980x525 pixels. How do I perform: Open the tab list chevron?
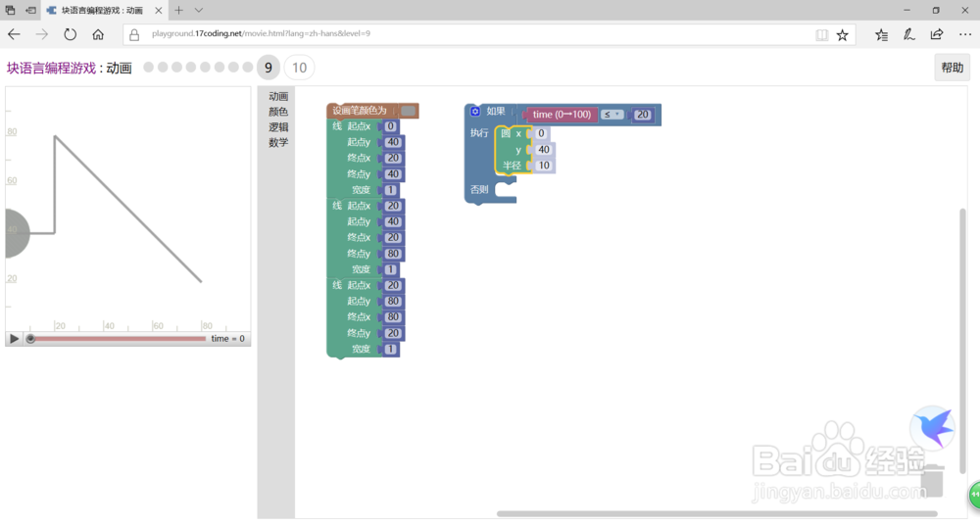(198, 10)
